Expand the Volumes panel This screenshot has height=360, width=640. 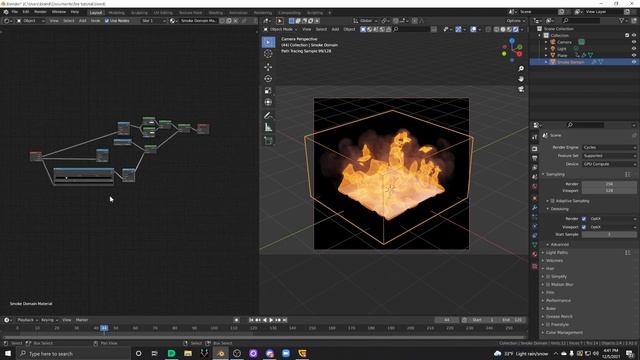coord(555,260)
